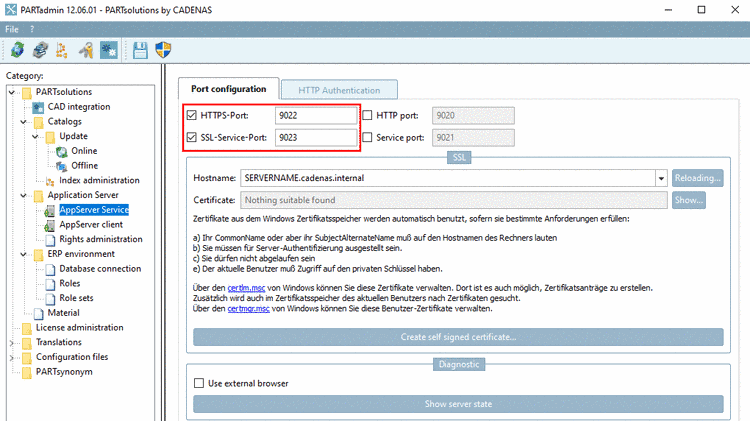Select the Material tree item

tap(64, 313)
